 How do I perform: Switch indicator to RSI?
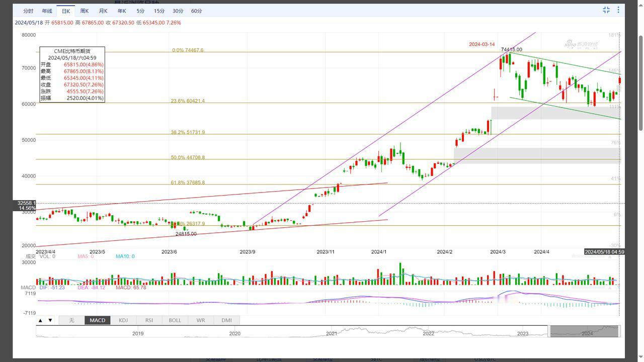tap(149, 320)
